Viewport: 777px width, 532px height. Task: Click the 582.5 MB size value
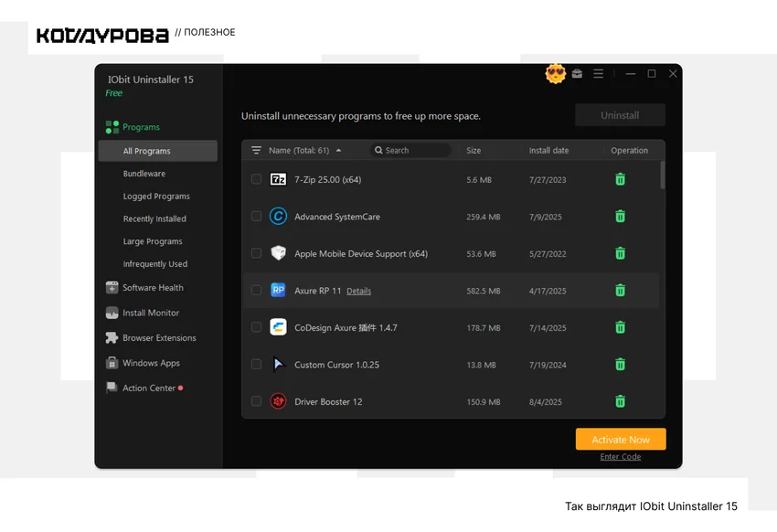coord(484,291)
